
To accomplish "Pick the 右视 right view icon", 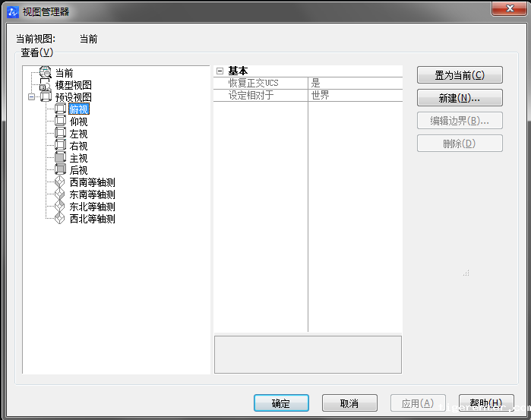I will [61, 146].
